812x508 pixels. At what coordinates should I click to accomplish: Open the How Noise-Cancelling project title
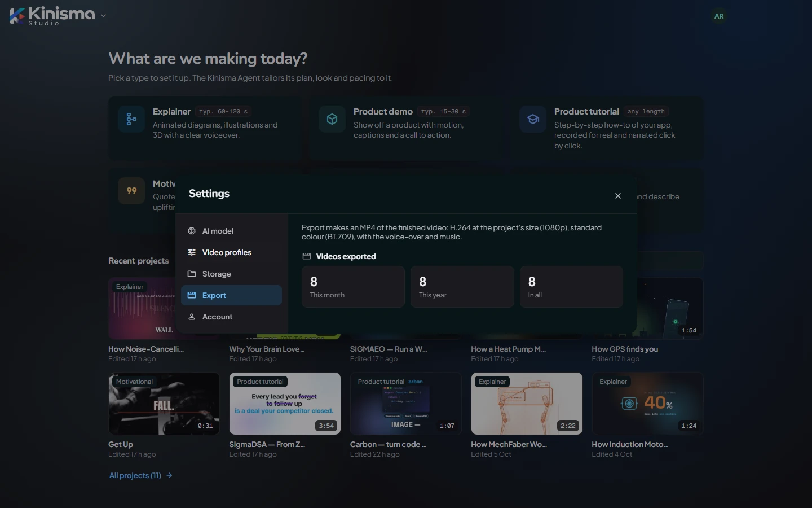pos(146,349)
